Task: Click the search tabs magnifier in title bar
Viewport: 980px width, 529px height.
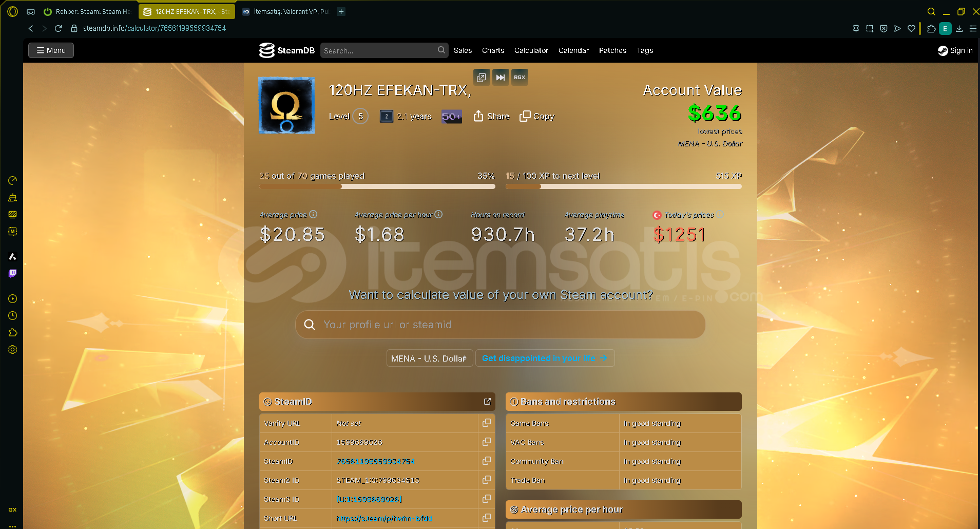Action: coord(931,11)
